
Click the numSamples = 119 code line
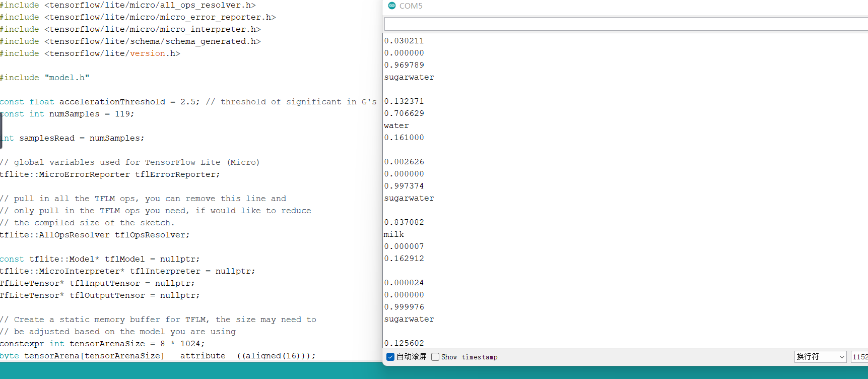point(68,114)
